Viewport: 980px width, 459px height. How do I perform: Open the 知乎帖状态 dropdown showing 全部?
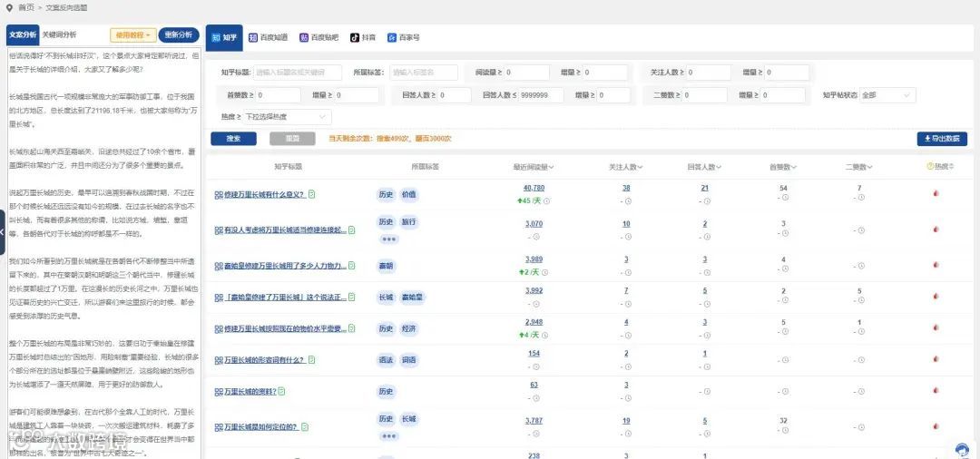click(x=887, y=95)
